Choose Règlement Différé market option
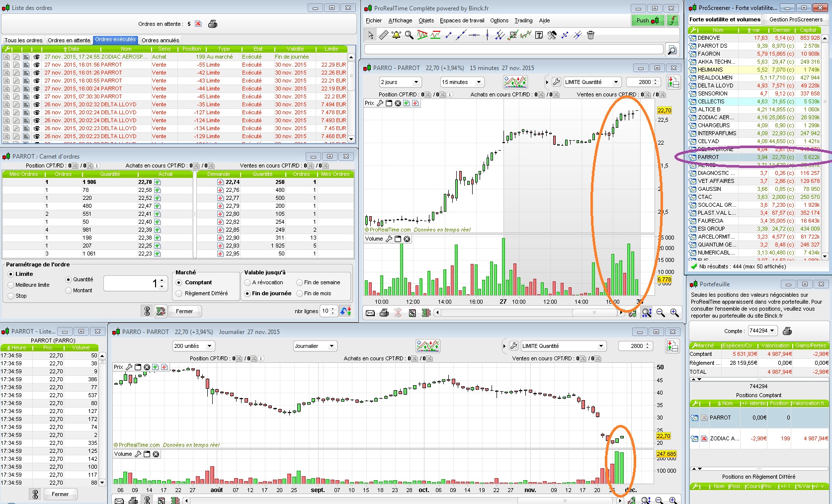 (179, 293)
